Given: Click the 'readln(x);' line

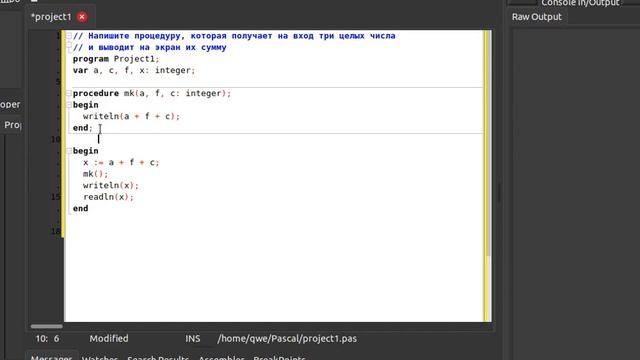Looking at the screenshot, I should [108, 197].
